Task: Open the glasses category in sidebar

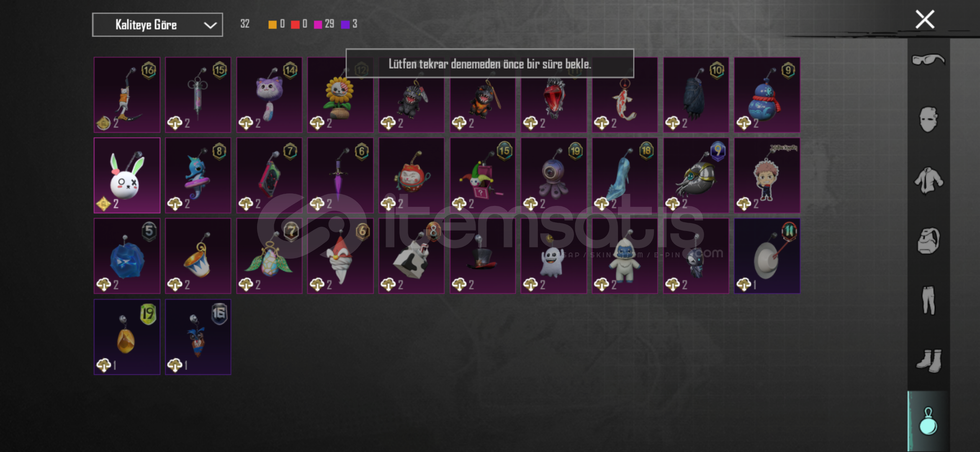Action: (x=928, y=60)
